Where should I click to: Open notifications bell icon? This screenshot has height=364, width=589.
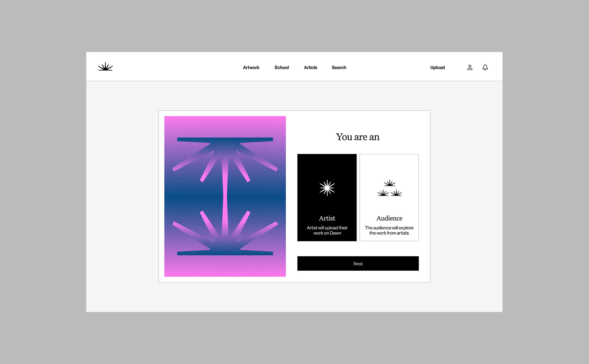485,67
